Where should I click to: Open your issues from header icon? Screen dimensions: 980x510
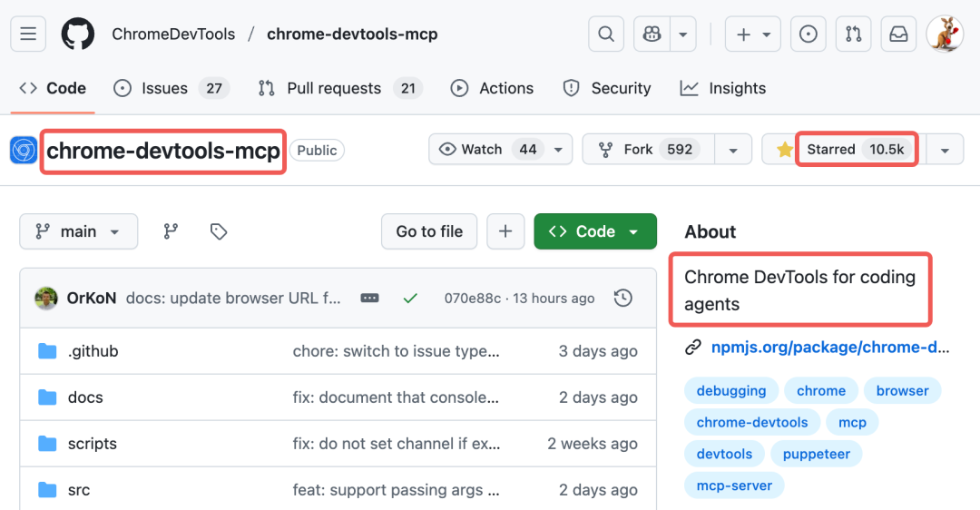808,34
